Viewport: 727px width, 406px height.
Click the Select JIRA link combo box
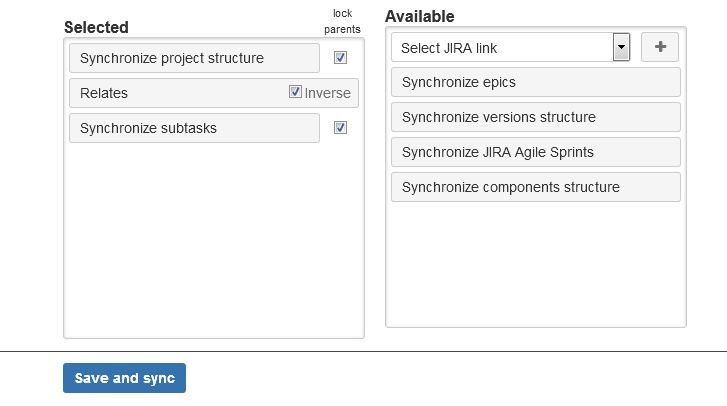click(502, 47)
